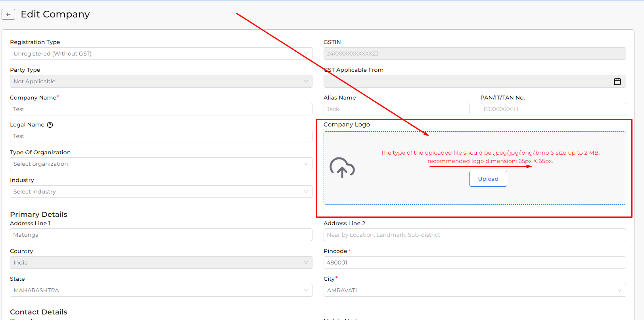Click the Address Line 2 field

coord(474,235)
